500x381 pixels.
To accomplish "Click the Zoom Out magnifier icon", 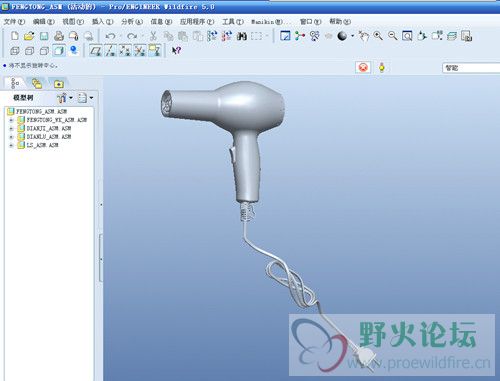I will pos(392,36).
